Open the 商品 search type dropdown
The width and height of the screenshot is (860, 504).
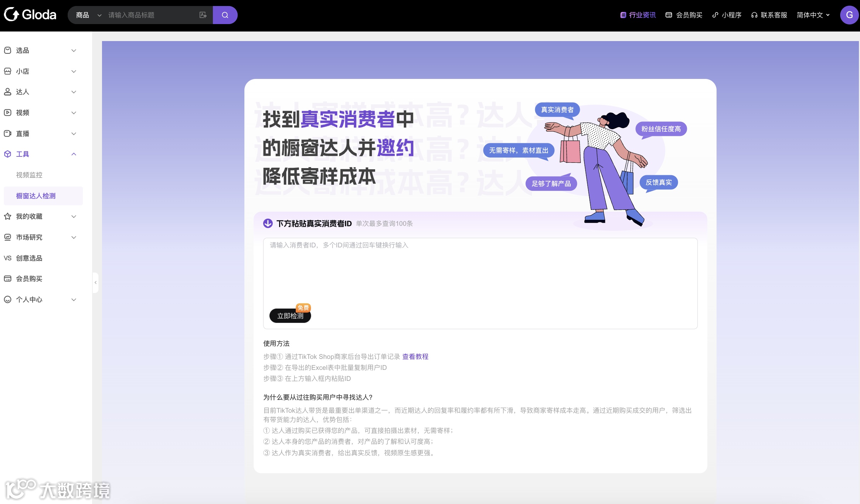click(x=89, y=15)
